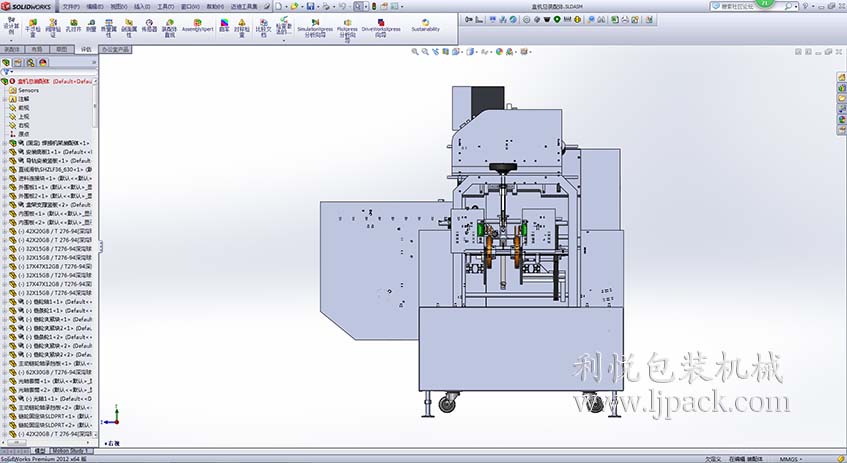Click the New document icon
Screen dimensions: 847x463
click(x=275, y=6)
